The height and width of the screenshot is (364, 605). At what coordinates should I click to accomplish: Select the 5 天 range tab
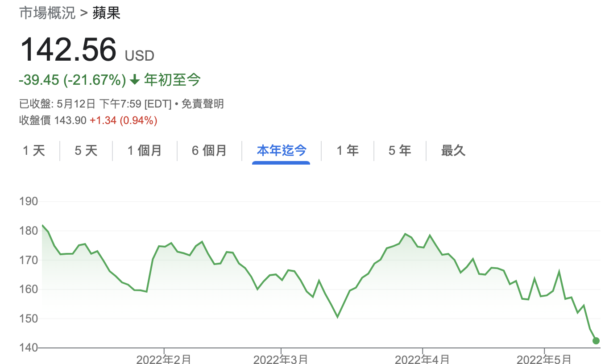coord(86,151)
